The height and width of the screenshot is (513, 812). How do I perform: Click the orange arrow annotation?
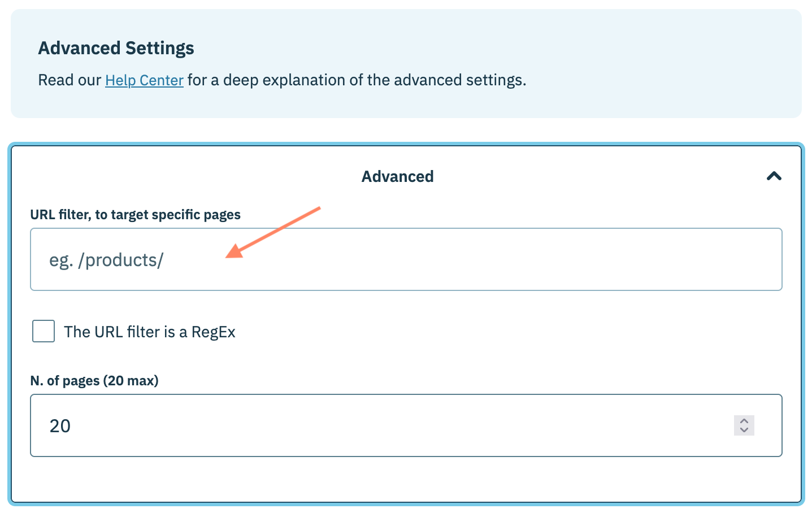(272, 233)
